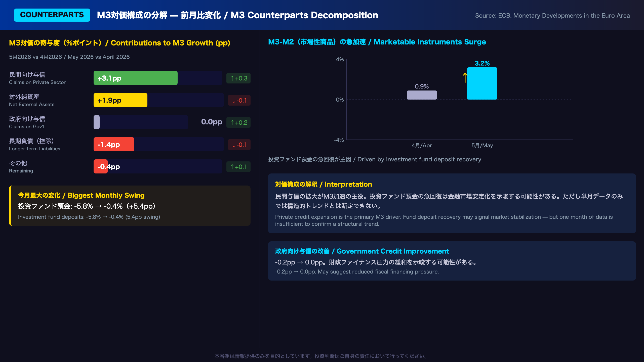
Task: Select the red -1.4pp Longer-term Liabilities bar
Action: 114,144
